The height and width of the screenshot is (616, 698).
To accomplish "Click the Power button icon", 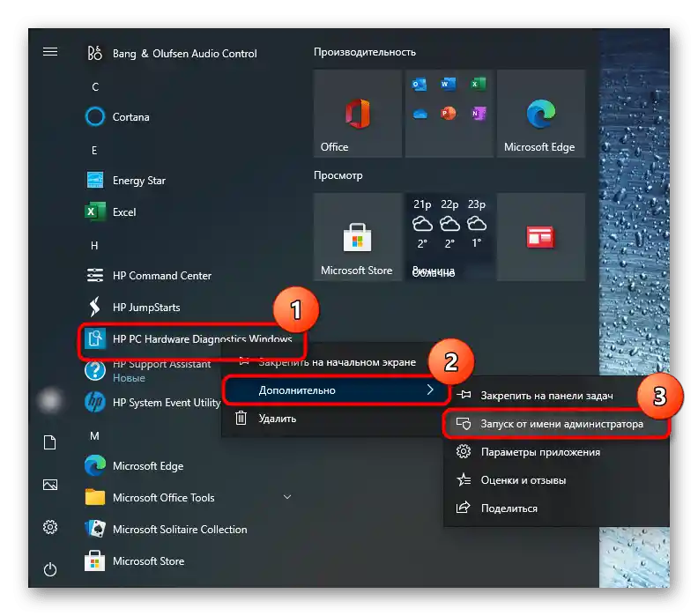I will click(50, 569).
